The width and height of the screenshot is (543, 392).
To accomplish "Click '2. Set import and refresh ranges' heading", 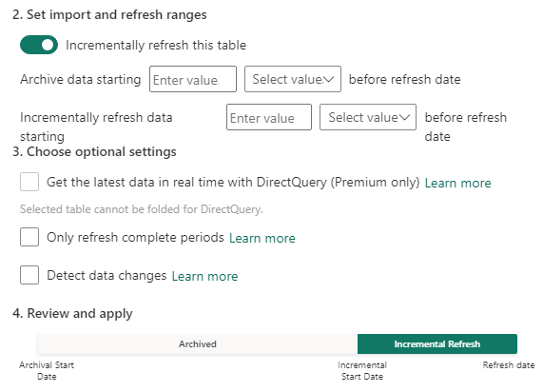I will coord(109,15).
